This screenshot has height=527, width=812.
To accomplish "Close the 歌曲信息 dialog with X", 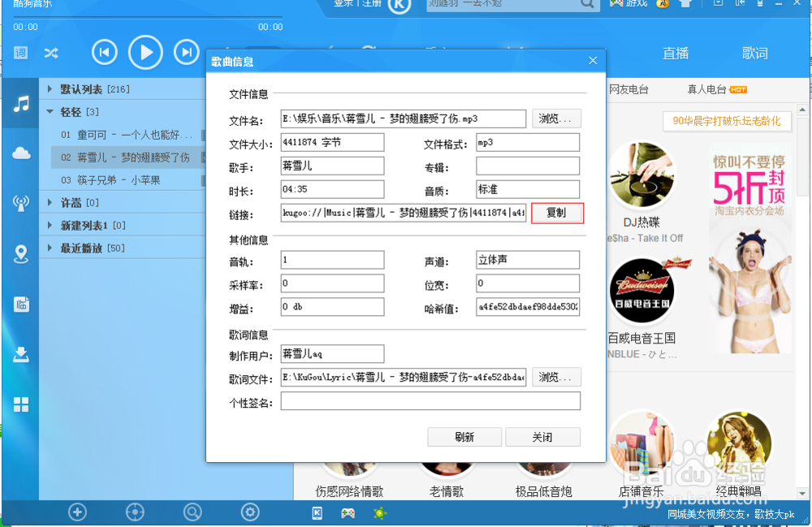I will click(593, 61).
